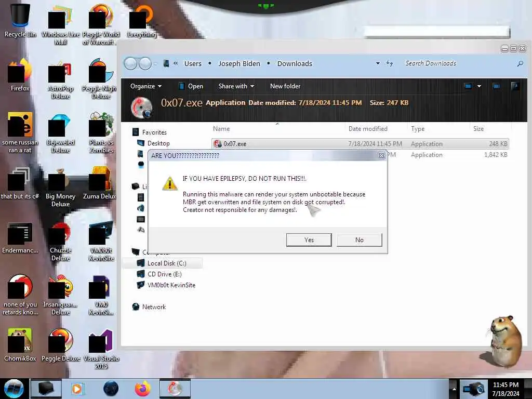
Task: Select the Peggle Deluxe desktop icon
Action: pos(60,345)
